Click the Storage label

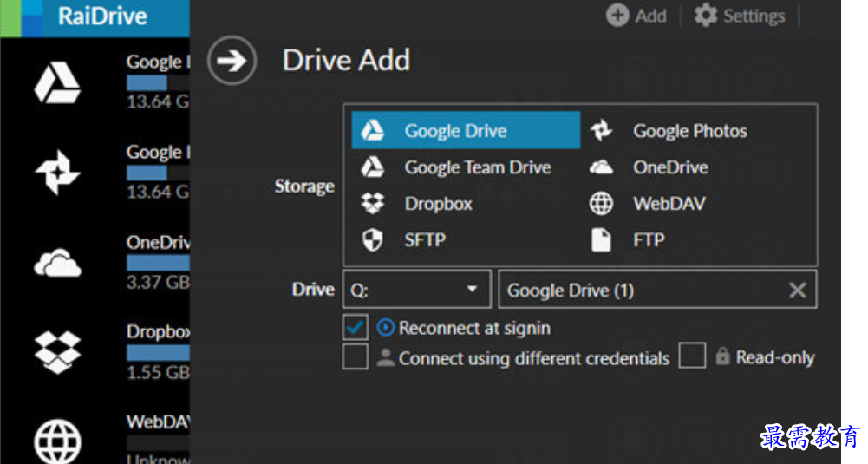304,186
